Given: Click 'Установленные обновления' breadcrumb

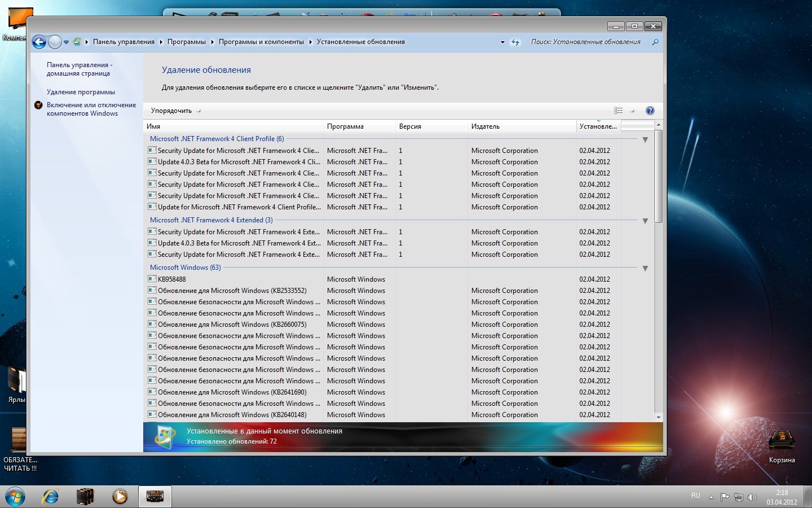Looking at the screenshot, I should pyautogui.click(x=360, y=42).
